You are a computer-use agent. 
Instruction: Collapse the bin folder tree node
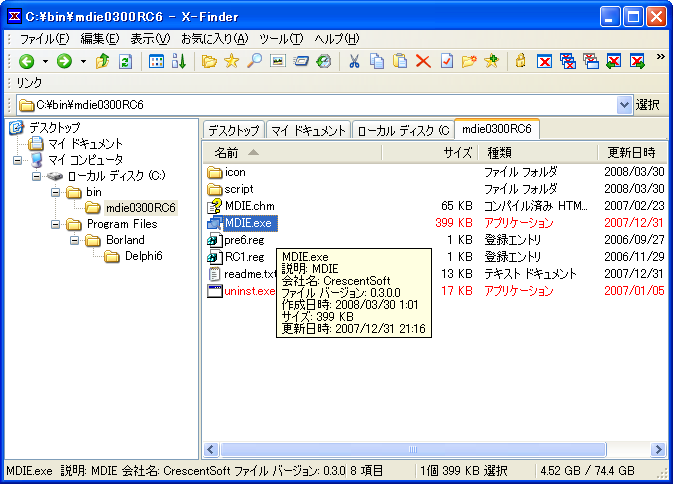coord(56,192)
